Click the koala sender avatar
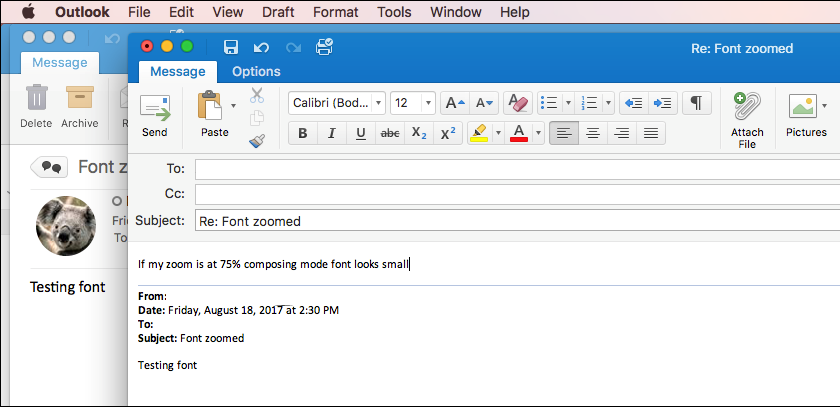This screenshot has width=840, height=407. [66, 225]
